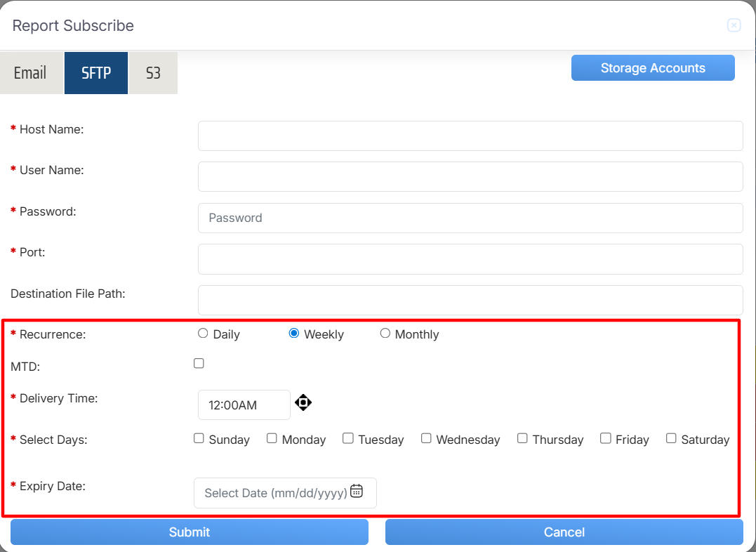This screenshot has height=552, width=756.
Task: Close the Report Subscribe dialog
Action: click(x=734, y=26)
